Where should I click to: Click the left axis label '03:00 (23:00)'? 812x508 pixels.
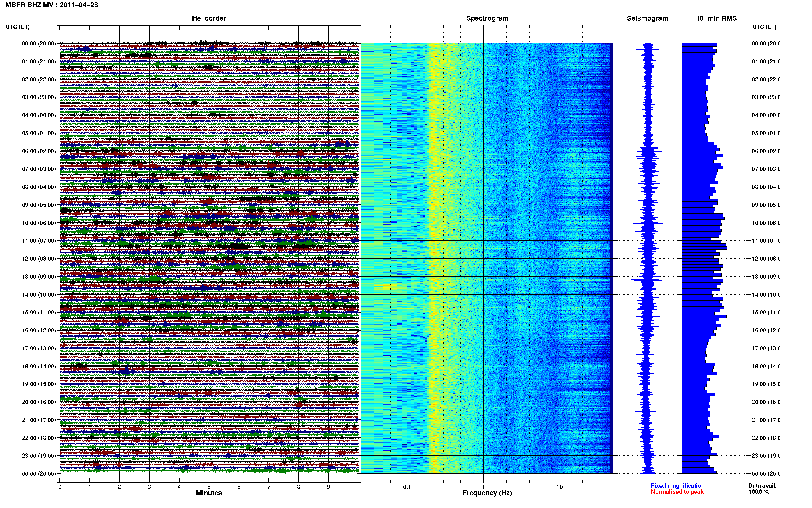[39, 97]
